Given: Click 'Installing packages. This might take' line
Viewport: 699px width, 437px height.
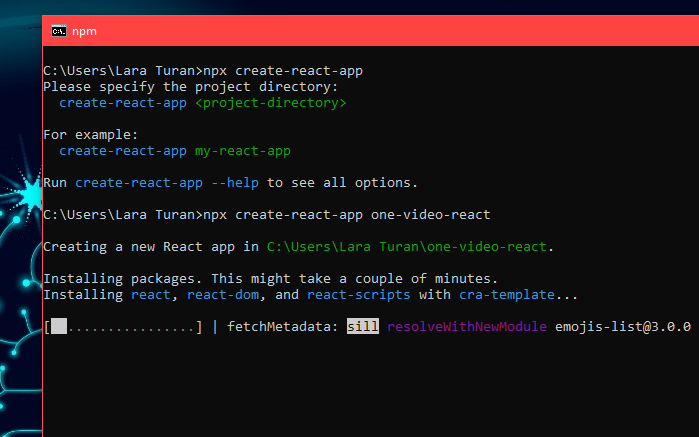Looking at the screenshot, I should (270, 279).
